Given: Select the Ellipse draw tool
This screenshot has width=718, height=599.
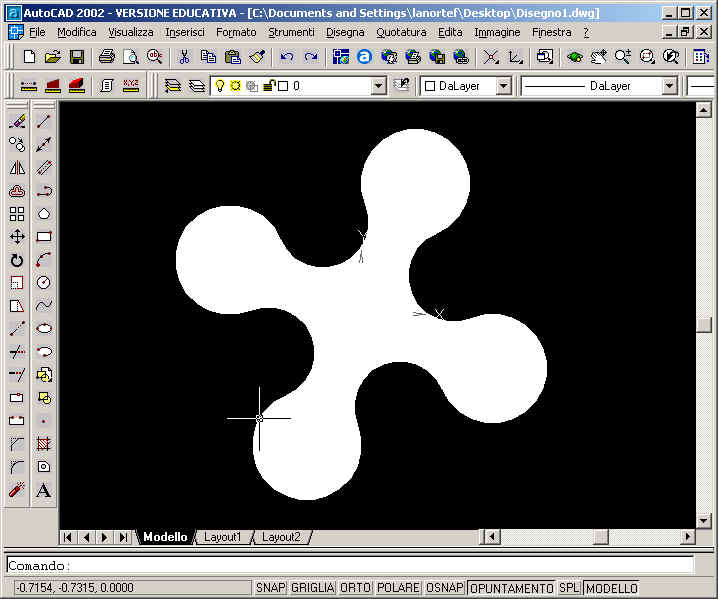Looking at the screenshot, I should (44, 328).
